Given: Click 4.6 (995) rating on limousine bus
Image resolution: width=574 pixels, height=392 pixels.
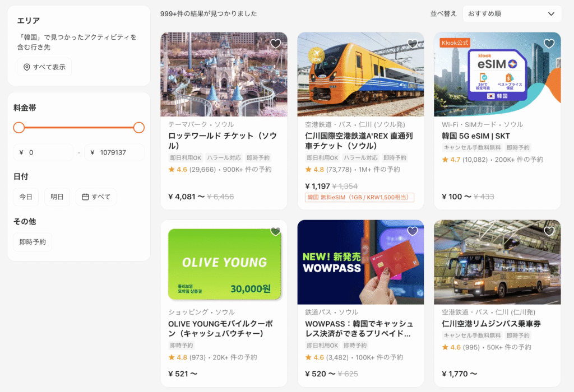Looking at the screenshot, I should coord(461,347).
